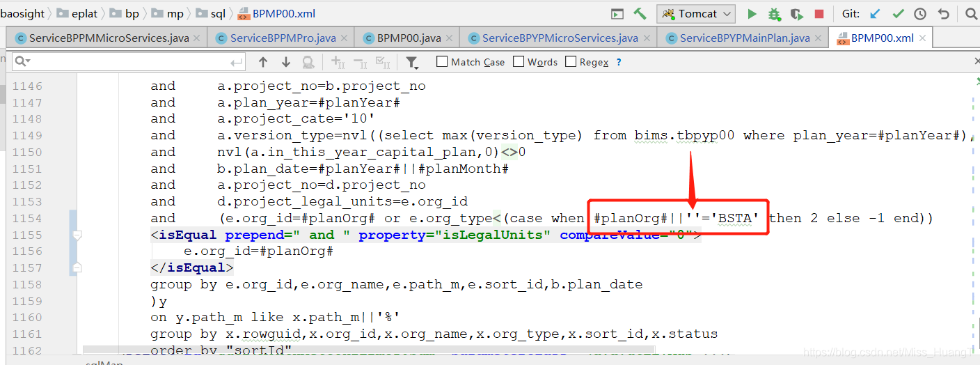Image resolution: width=980 pixels, height=365 pixels.
Task: Stop the running process red square
Action: tap(819, 13)
